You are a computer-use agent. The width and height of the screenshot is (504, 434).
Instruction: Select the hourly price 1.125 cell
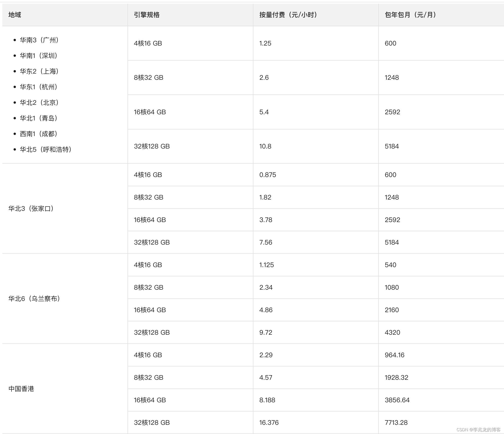266,265
